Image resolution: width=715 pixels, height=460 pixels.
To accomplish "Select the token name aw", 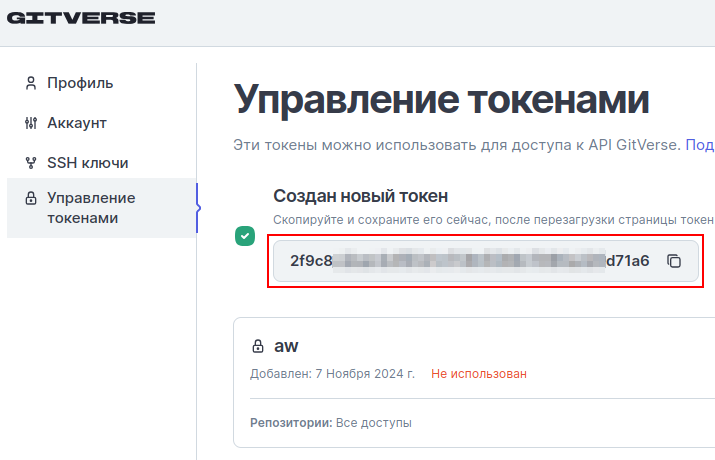I will coord(286,346).
